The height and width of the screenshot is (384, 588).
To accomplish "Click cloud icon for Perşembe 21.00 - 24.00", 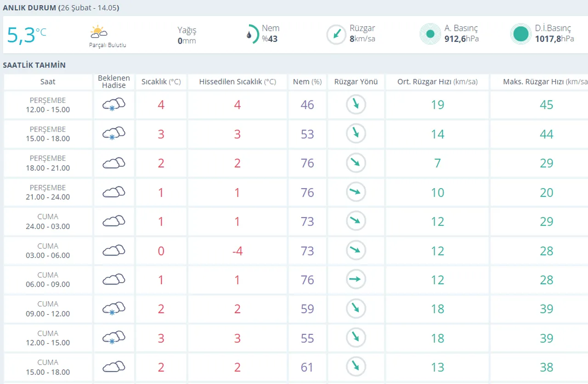I will coord(113,192).
